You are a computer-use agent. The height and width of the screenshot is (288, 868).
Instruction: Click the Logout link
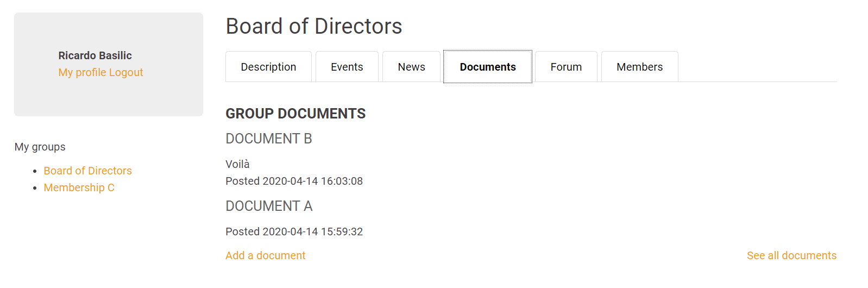coord(126,72)
